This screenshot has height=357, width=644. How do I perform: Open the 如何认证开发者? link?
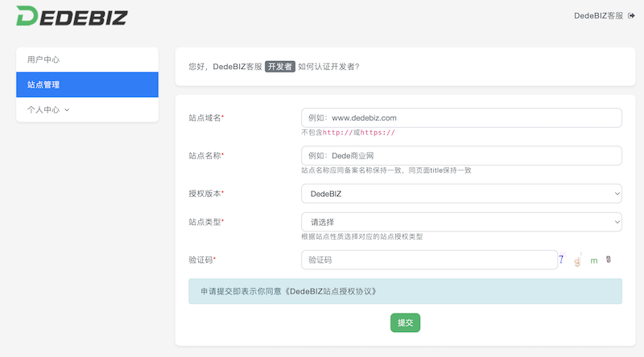point(328,67)
